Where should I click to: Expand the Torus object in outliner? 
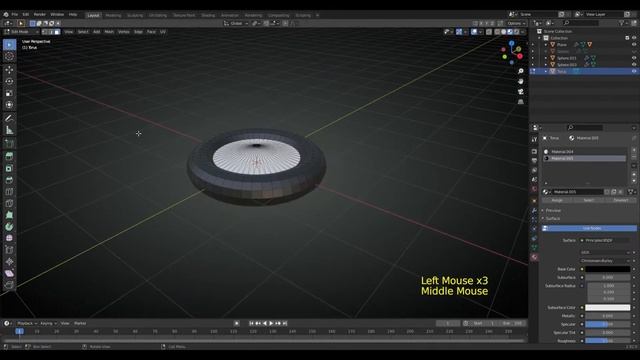coord(546,71)
